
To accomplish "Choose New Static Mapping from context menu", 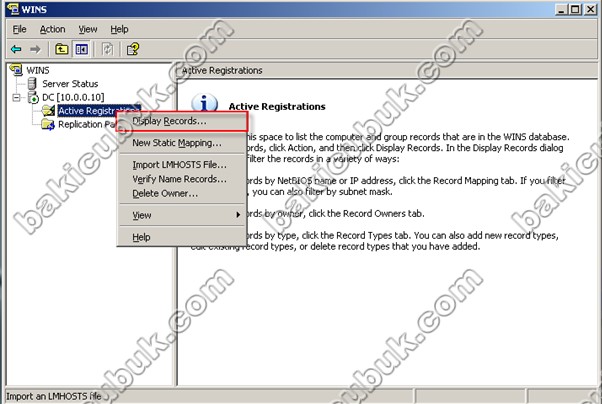I will click(182, 143).
